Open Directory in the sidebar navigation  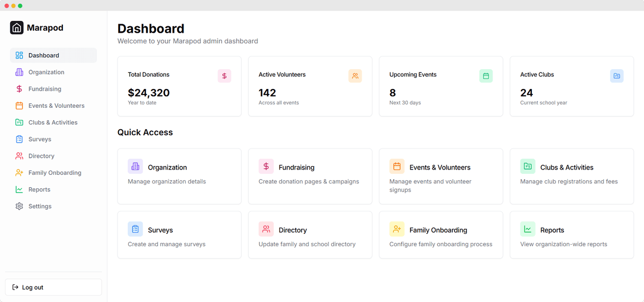[x=41, y=156]
